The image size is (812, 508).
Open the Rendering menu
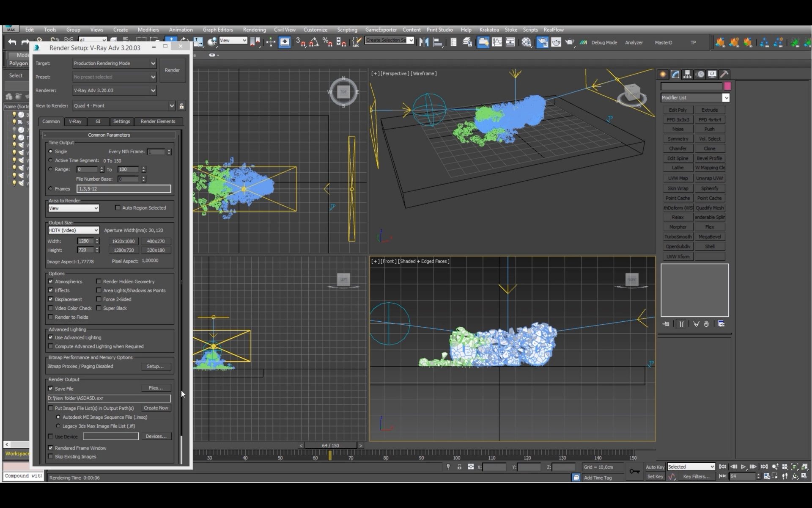tap(254, 30)
